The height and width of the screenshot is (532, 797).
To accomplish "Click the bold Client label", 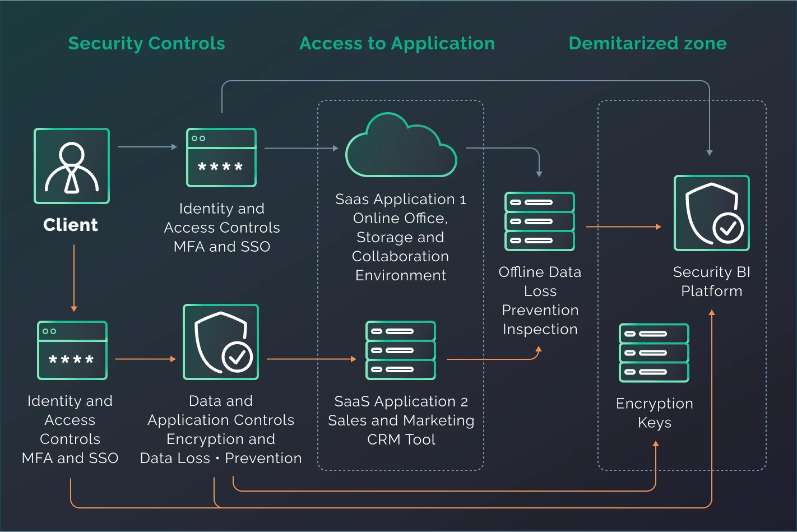I will (71, 225).
